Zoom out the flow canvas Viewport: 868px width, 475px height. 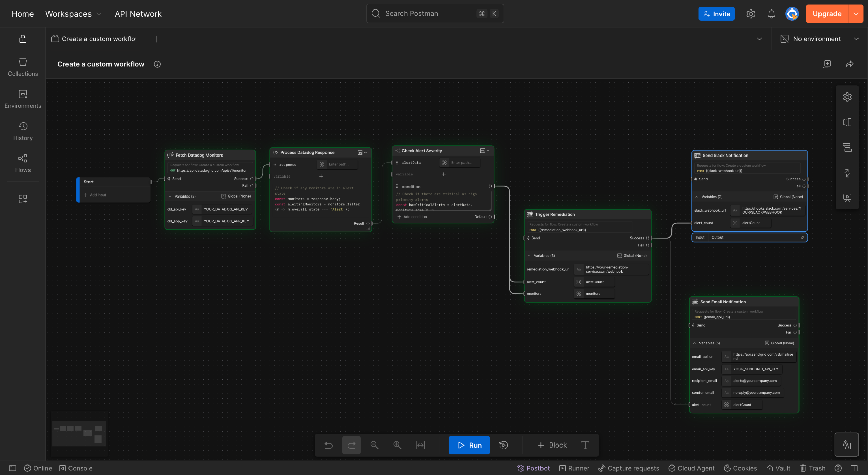pos(374,445)
